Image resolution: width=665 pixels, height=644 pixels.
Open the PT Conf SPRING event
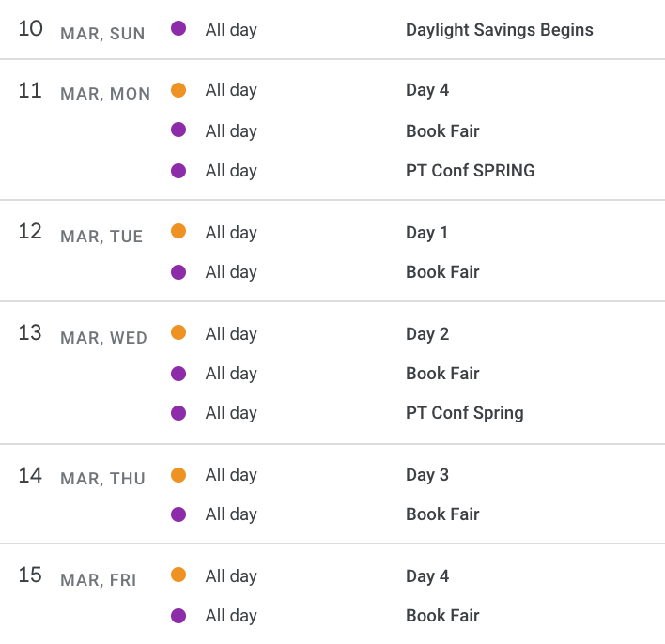[470, 171]
